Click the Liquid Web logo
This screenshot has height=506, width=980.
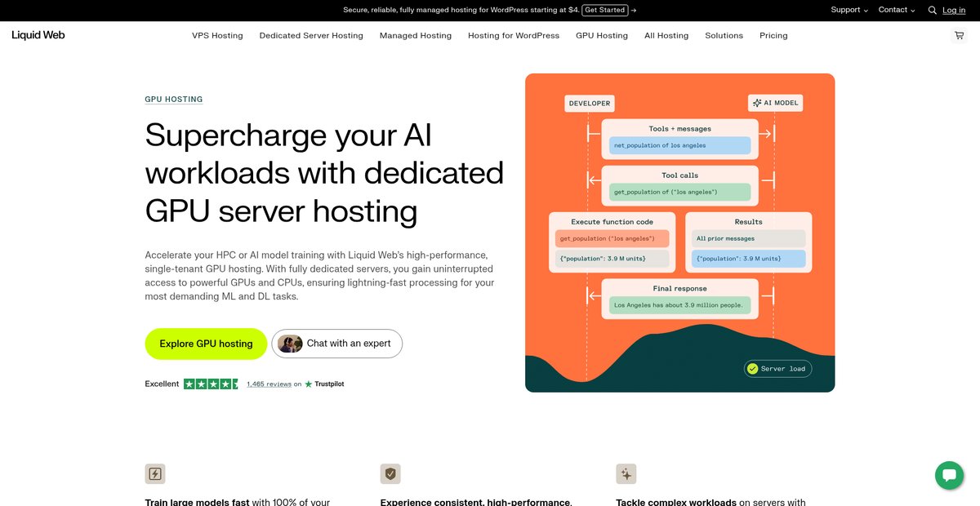coord(38,35)
